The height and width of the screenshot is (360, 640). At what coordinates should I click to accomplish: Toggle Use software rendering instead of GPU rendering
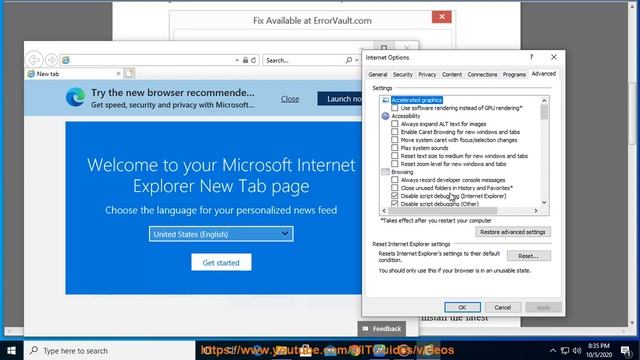click(394, 108)
